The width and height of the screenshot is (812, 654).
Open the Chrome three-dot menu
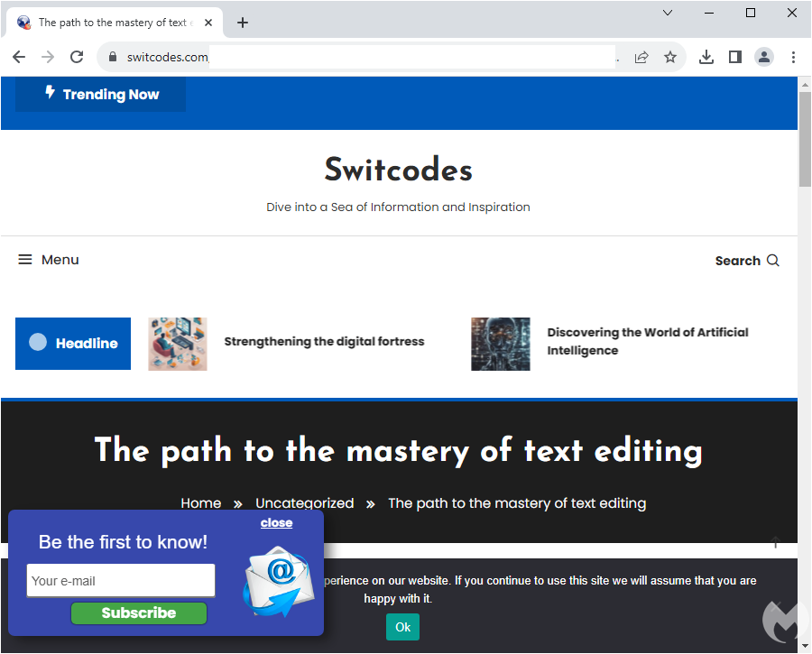(x=793, y=57)
